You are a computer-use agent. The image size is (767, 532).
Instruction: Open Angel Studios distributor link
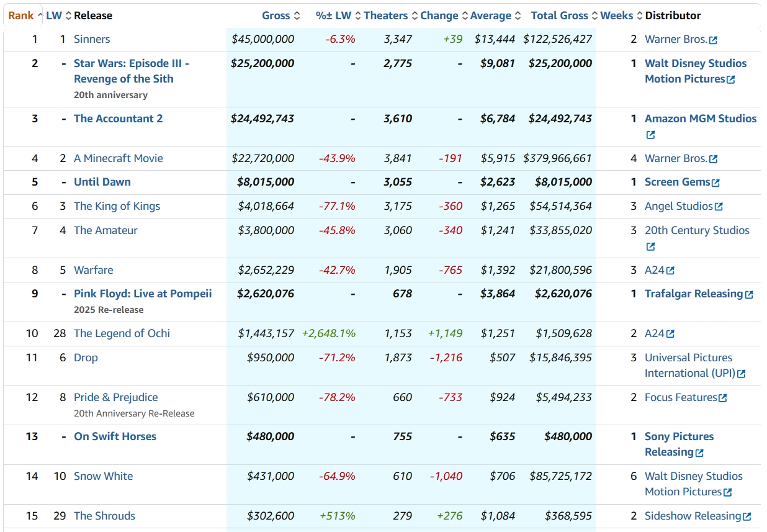pos(679,206)
